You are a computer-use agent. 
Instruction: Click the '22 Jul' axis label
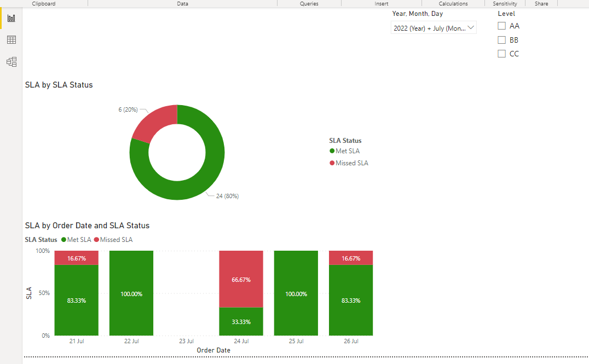click(x=131, y=341)
